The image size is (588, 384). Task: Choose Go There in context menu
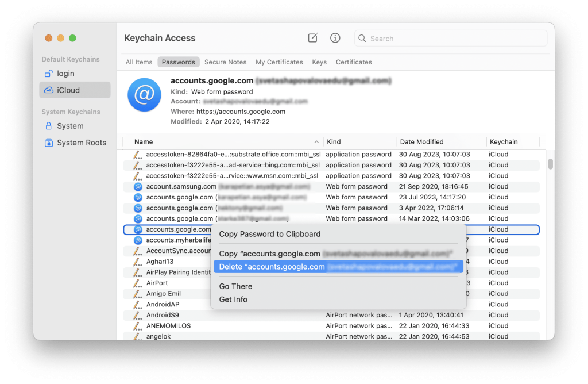coord(338,286)
